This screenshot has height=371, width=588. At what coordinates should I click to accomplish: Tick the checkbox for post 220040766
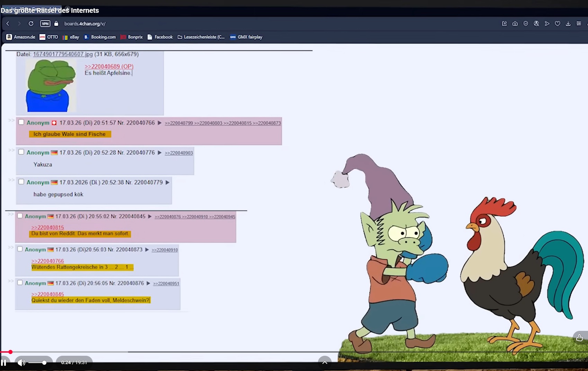point(21,122)
